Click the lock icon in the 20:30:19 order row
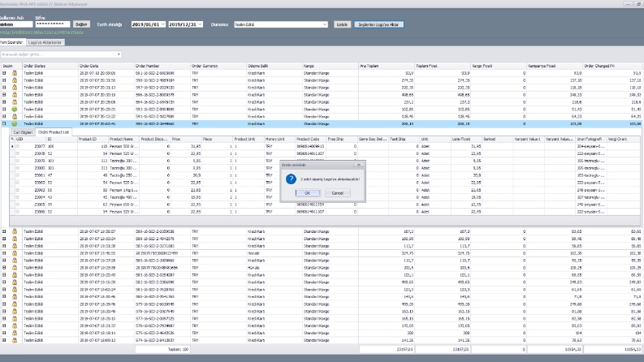The image size is (644, 362). point(15,95)
